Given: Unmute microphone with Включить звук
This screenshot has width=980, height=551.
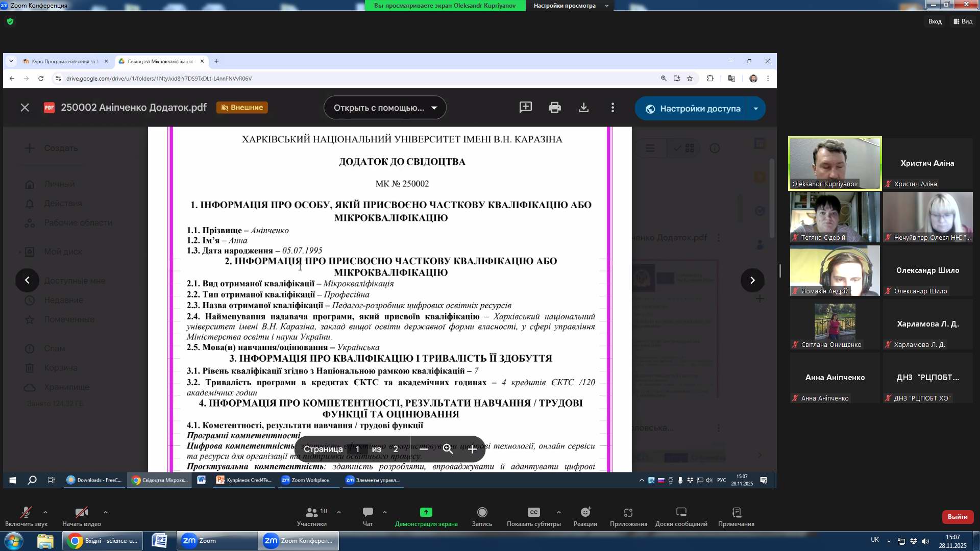Looking at the screenshot, I should coord(26,513).
